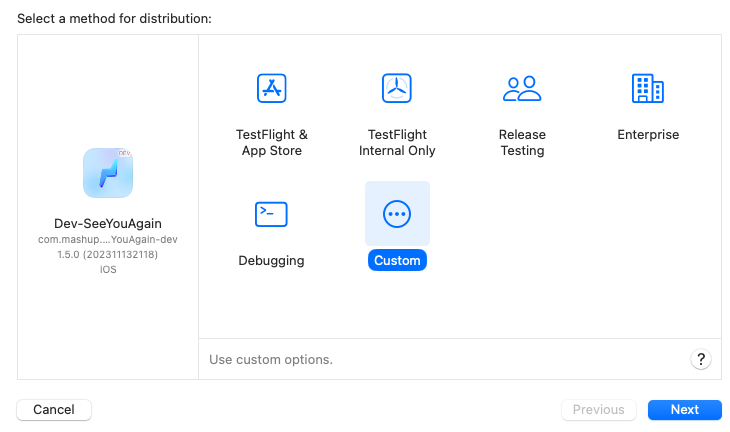Click version text '1.5.0 (202311132118)'
Viewport: 730px width, 432px height.
coord(108,255)
